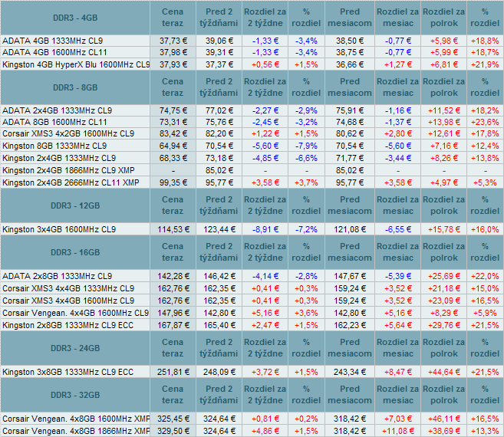Click the Kingston 8GB 1333MHz CL9 row name
This screenshot has width=504, height=437.
54,146
